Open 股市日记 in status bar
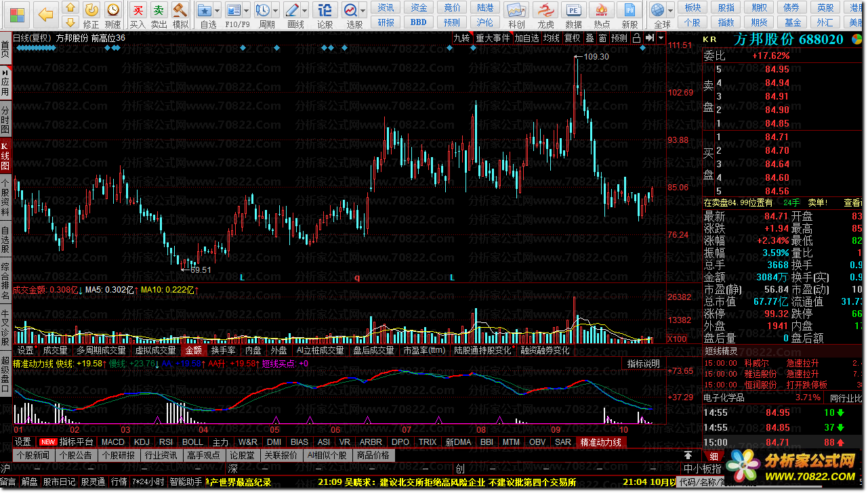The width and height of the screenshot is (868, 493). click(60, 481)
